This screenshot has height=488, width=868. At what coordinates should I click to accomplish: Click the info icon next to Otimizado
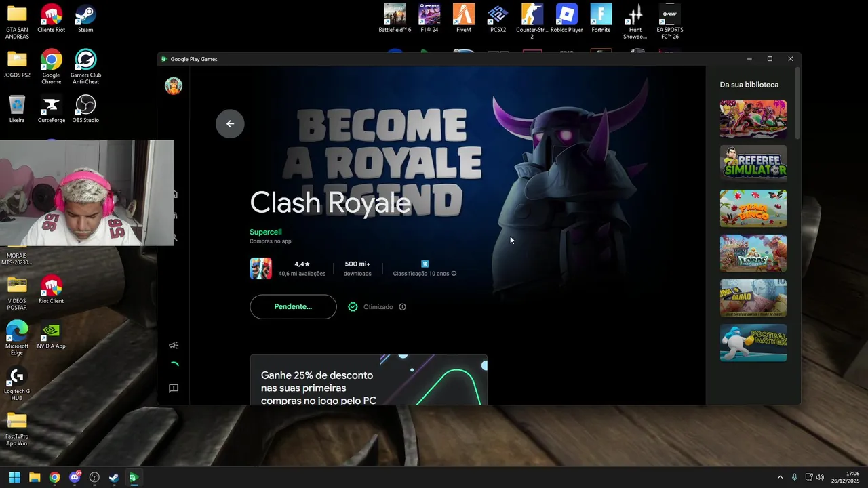pos(402,307)
